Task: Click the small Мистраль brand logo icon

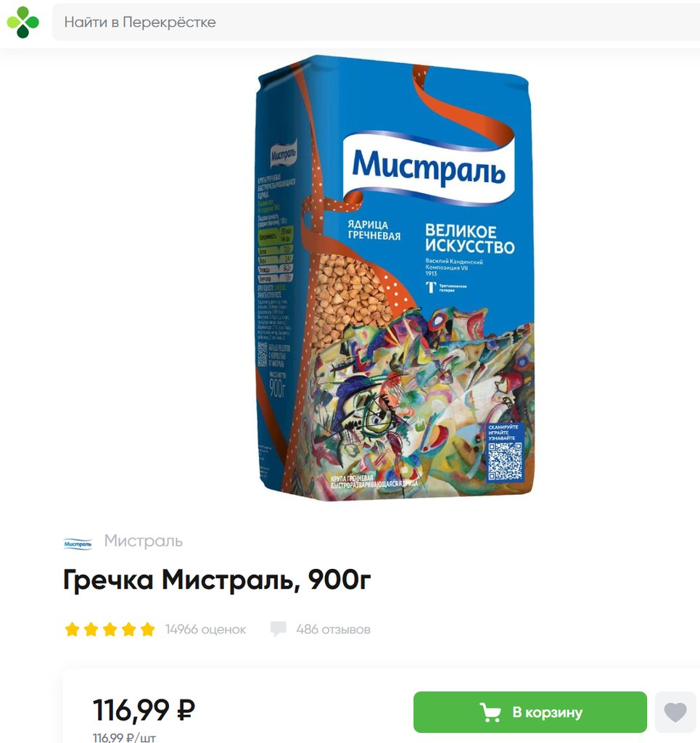Action: point(78,543)
